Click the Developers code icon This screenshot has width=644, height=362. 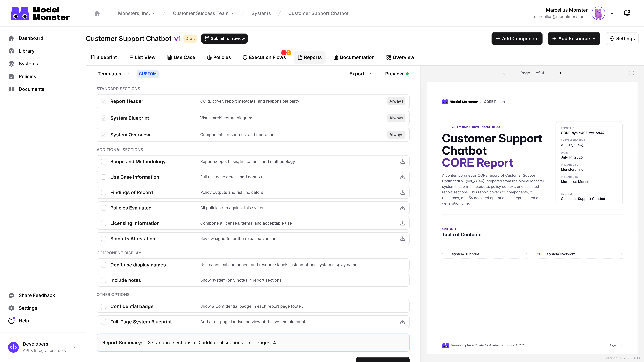[x=14, y=347]
